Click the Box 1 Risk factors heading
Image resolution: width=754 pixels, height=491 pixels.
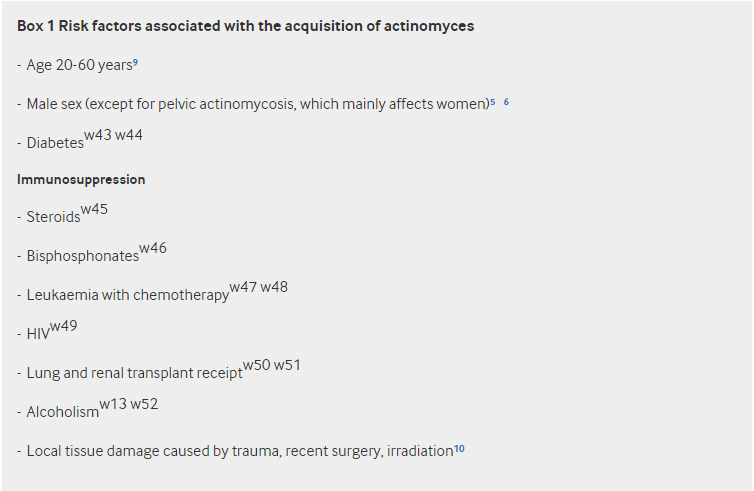click(x=245, y=26)
